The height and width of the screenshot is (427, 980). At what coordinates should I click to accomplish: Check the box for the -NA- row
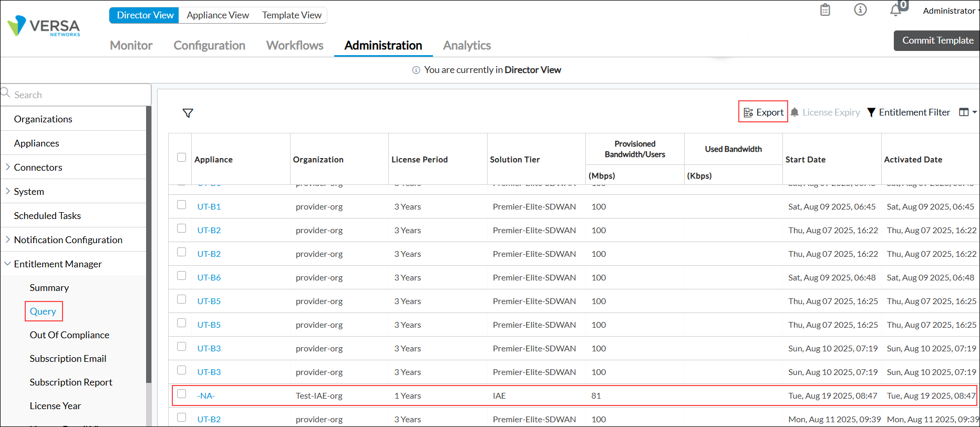182,394
